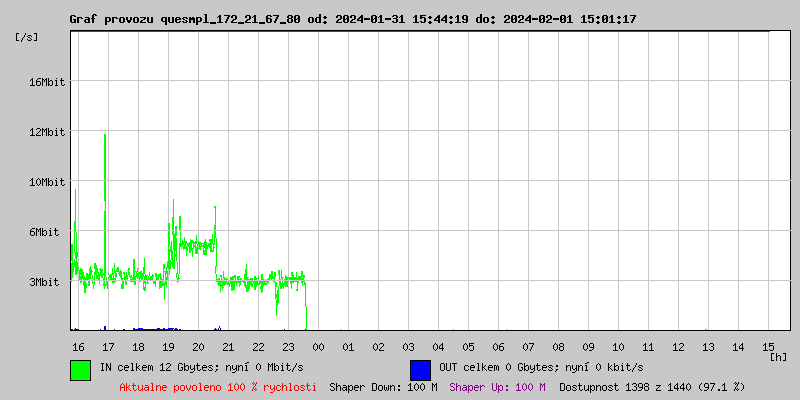This screenshot has width=800, height=400.
Task: Select hour 00 on the time axis
Action: (318, 346)
